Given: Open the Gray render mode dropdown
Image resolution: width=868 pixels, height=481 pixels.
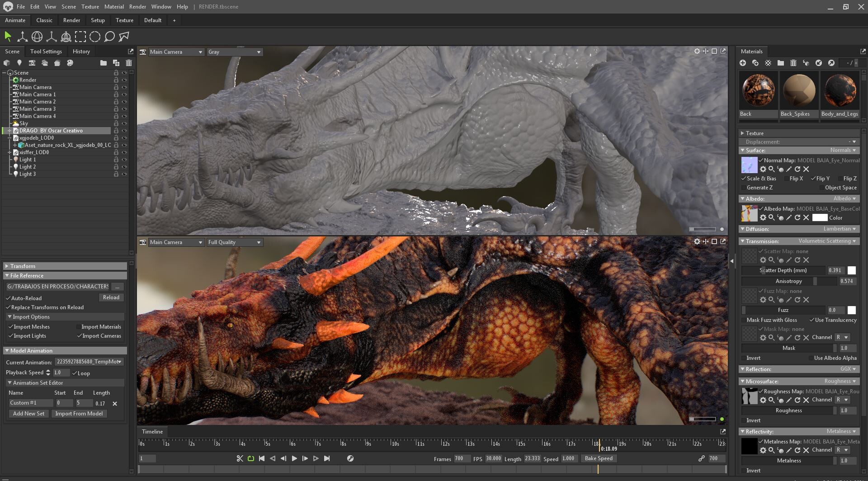Looking at the screenshot, I should 234,52.
